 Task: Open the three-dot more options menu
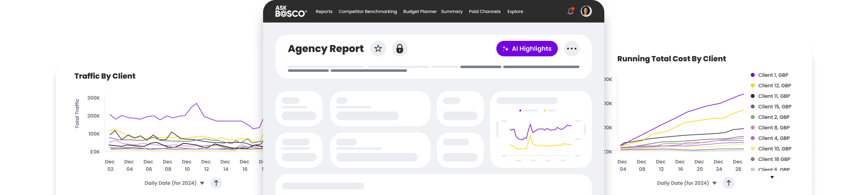[x=571, y=49]
